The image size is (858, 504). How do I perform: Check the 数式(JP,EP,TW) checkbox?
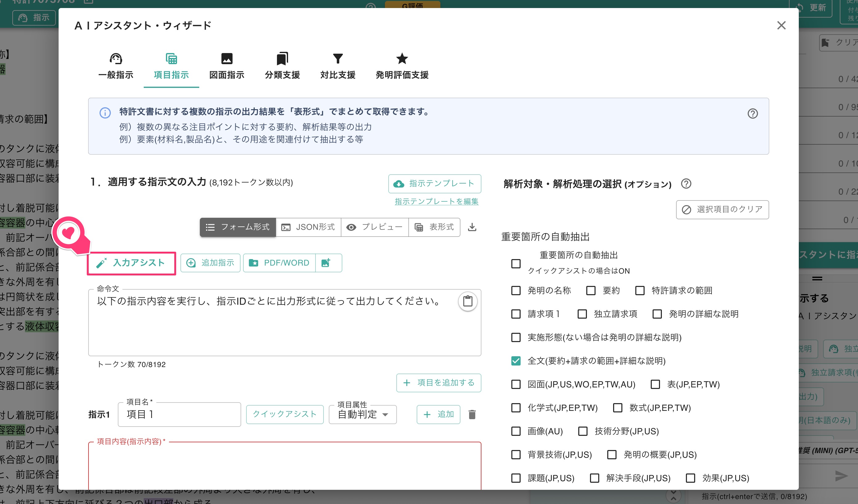click(618, 408)
